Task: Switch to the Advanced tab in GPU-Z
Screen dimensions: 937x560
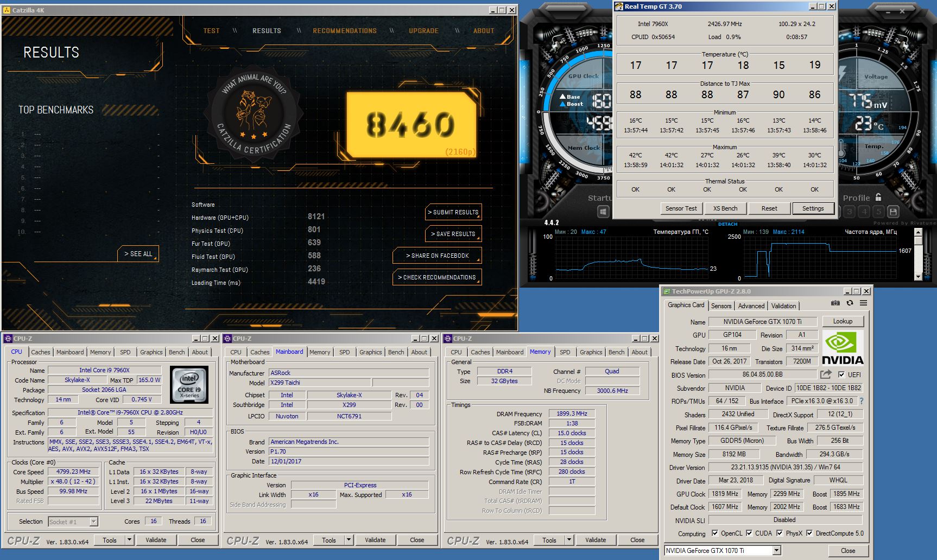Action: point(751,306)
